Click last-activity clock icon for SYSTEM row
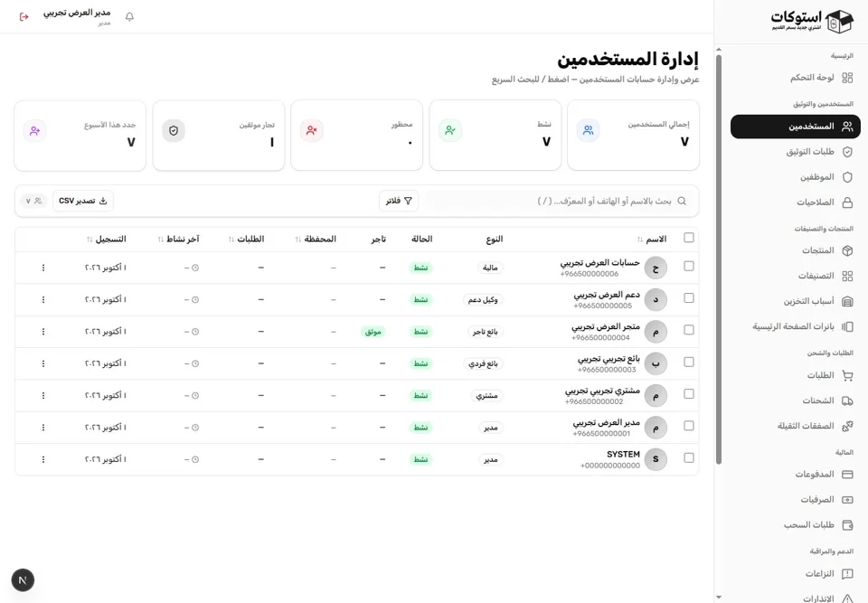This screenshot has width=868, height=603. 195,459
